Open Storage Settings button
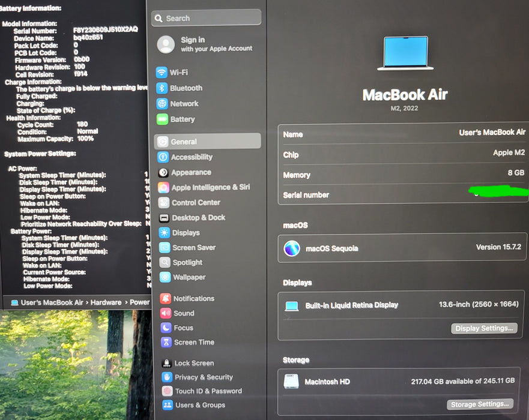Screen dimensions: 529x420 tap(480, 404)
